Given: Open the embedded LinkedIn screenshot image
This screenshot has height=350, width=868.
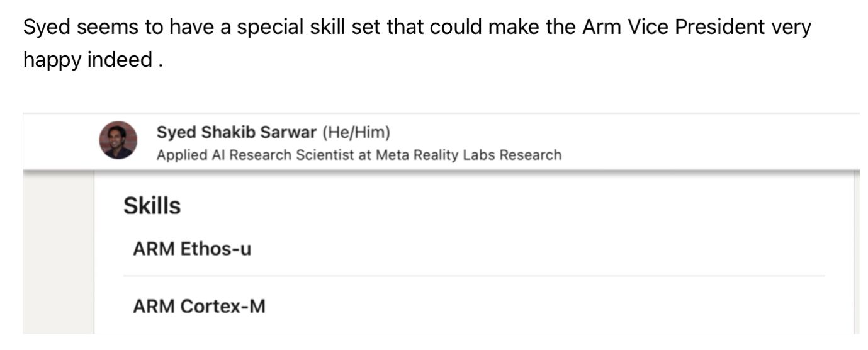Looking at the screenshot, I should click(x=441, y=223).
